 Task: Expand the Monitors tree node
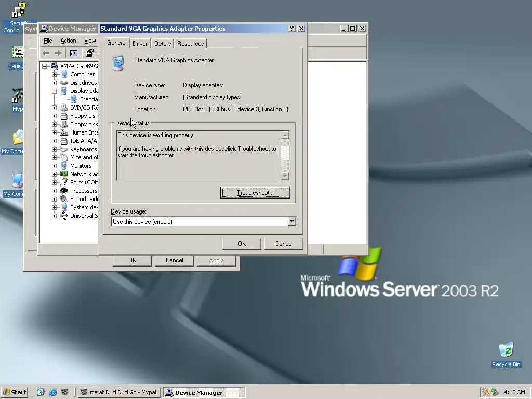click(x=54, y=166)
